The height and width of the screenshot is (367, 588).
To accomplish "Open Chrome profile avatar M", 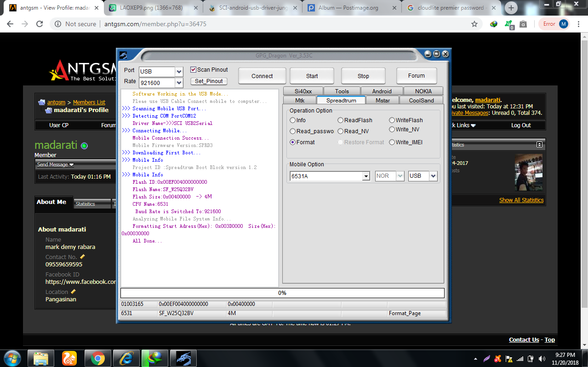I will tap(564, 24).
